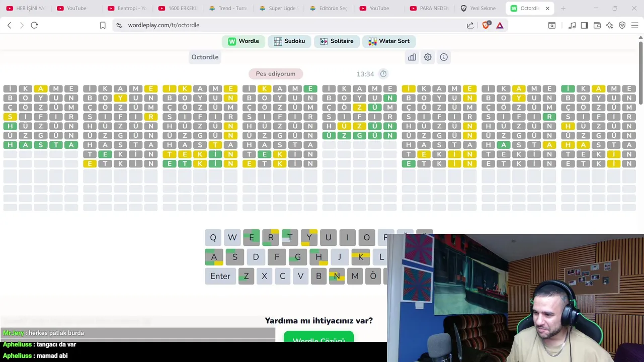
Task: Tap the Q key on keyboard
Action: [213, 238]
